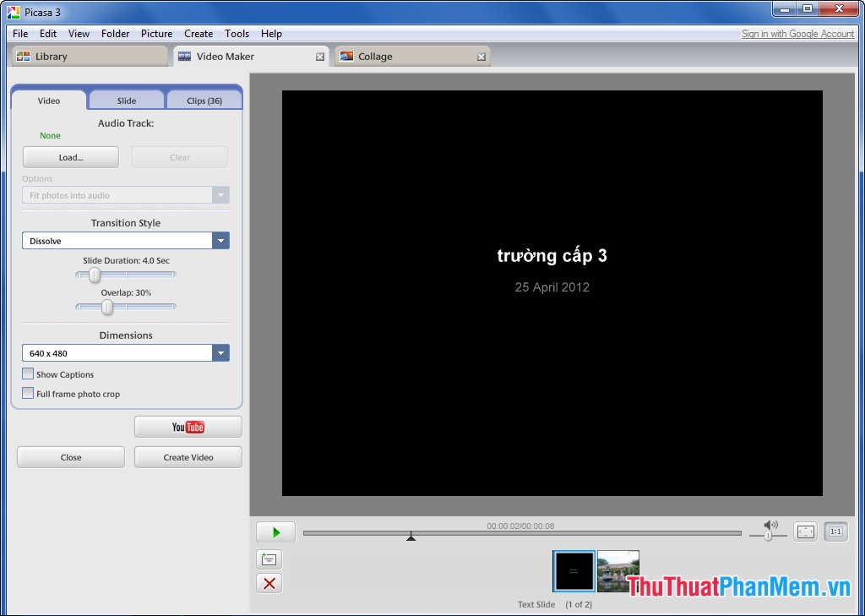Adjust the Slide Duration slider
865x616 pixels.
pyautogui.click(x=94, y=275)
